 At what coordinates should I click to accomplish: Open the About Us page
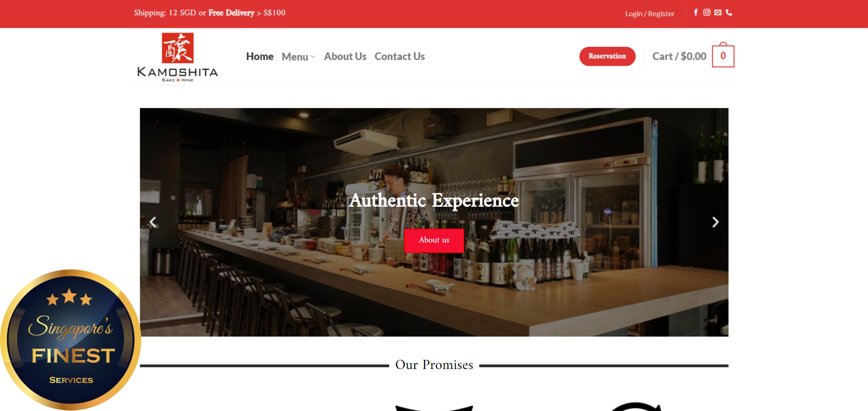tap(345, 56)
